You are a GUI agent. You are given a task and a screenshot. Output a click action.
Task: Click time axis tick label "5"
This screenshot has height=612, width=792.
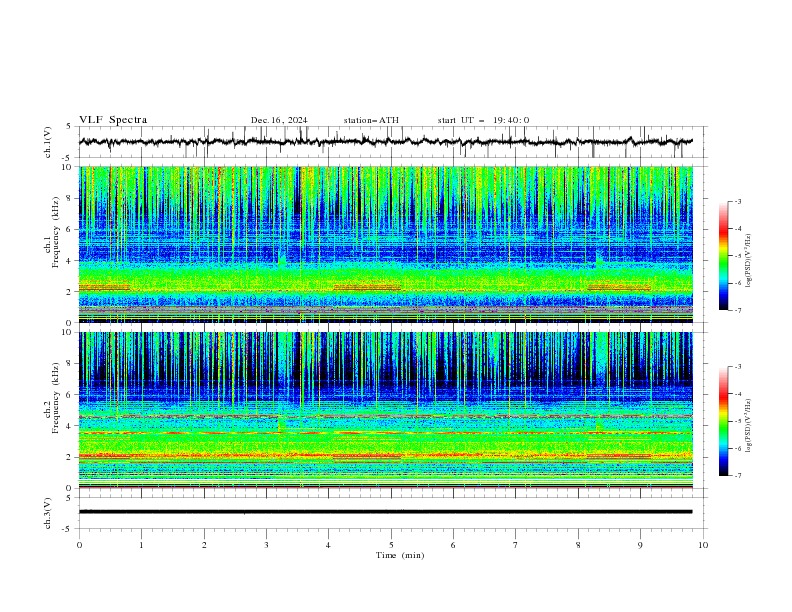click(391, 545)
